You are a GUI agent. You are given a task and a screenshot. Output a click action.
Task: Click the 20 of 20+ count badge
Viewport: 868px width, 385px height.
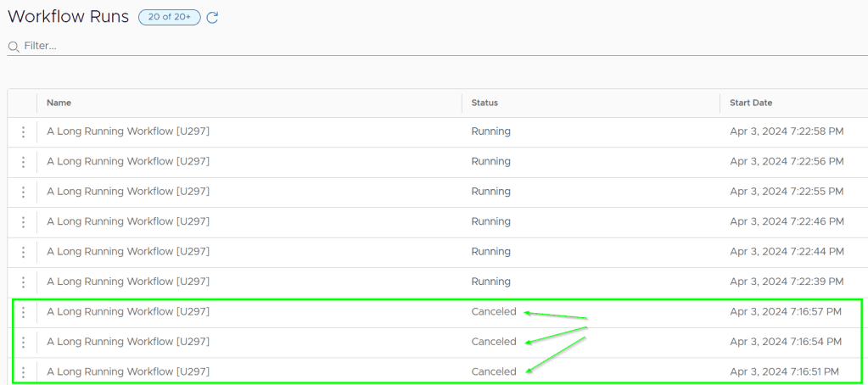[170, 17]
